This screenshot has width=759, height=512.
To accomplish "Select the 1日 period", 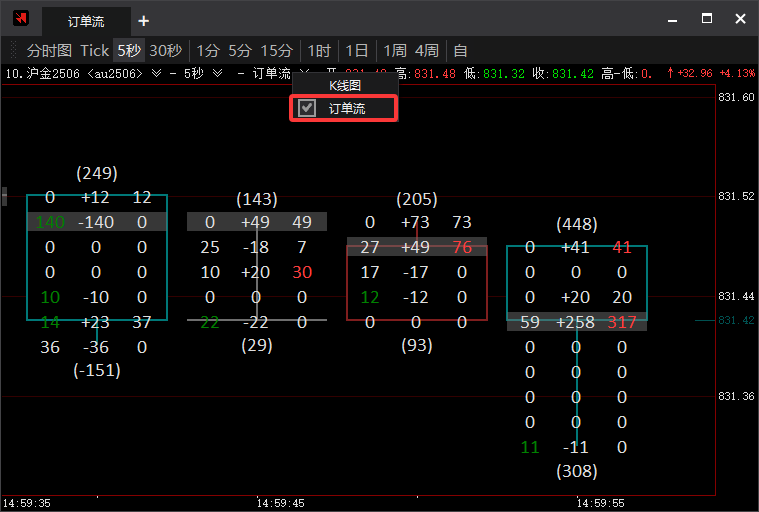I will click(357, 50).
